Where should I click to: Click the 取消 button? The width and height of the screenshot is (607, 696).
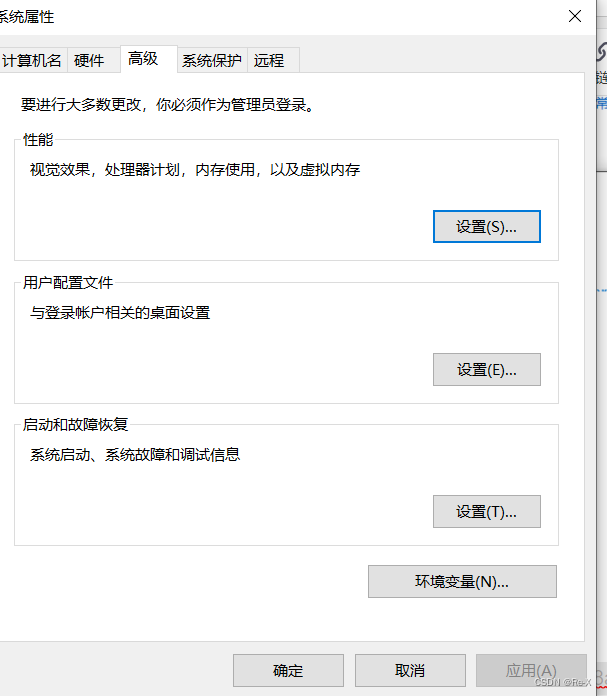[410, 670]
